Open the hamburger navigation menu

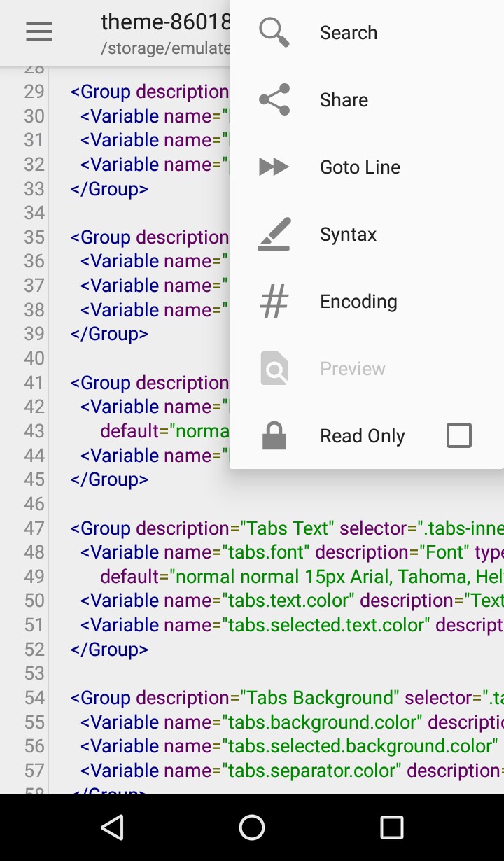(39, 31)
